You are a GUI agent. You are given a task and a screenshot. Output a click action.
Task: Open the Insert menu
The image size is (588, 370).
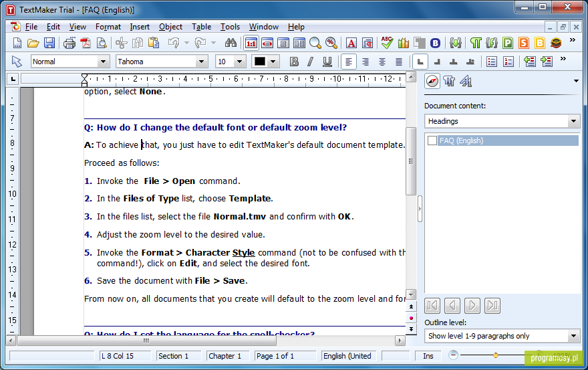click(140, 27)
